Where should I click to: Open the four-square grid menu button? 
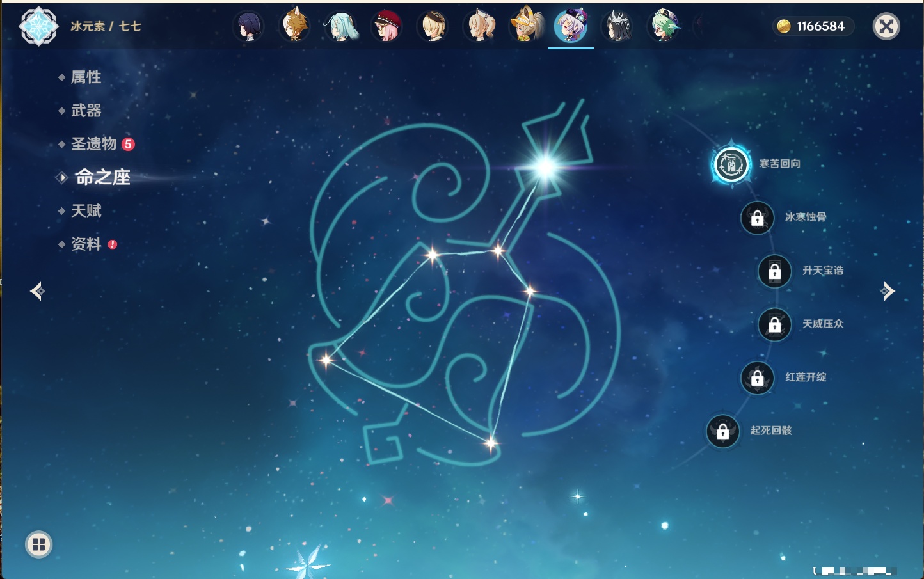tap(38, 544)
